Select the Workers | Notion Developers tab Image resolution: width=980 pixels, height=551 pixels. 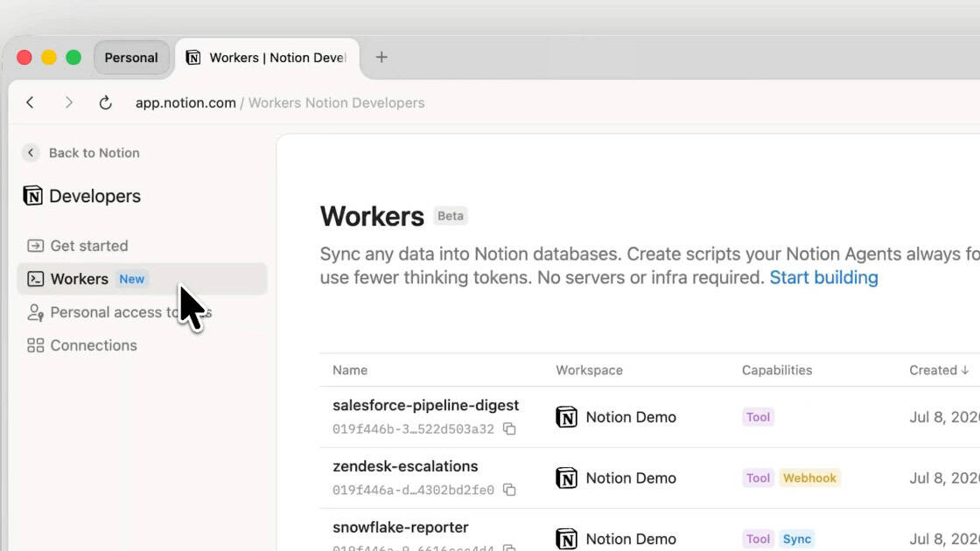point(268,58)
